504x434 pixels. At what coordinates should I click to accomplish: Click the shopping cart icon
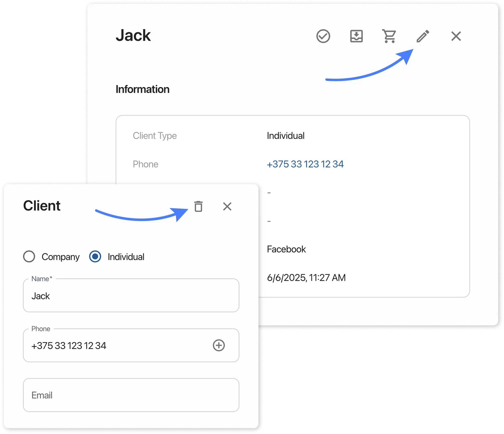pos(389,36)
